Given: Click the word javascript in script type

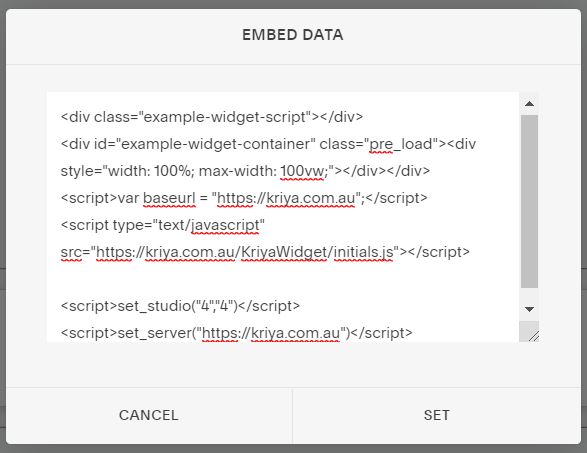Looking at the screenshot, I should 225,225.
